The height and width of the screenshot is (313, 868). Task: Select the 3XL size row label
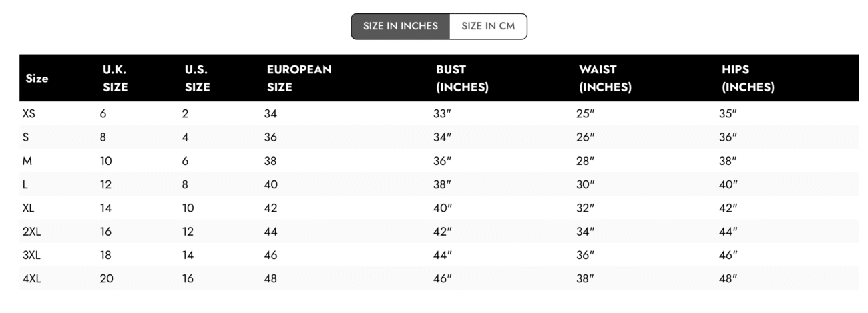click(31, 255)
